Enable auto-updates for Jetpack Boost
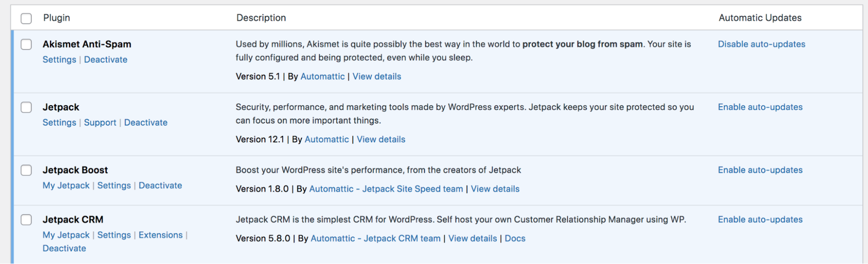The width and height of the screenshot is (868, 264). click(x=760, y=170)
